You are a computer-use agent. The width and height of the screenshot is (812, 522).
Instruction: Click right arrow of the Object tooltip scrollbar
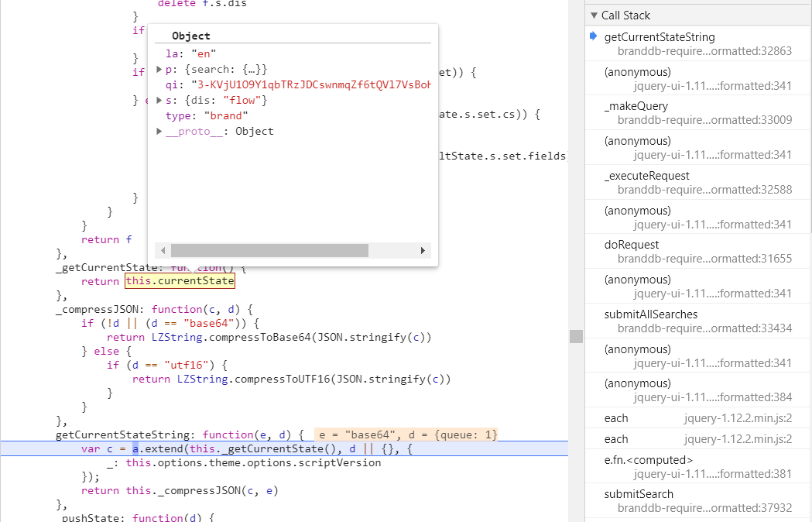pos(423,251)
